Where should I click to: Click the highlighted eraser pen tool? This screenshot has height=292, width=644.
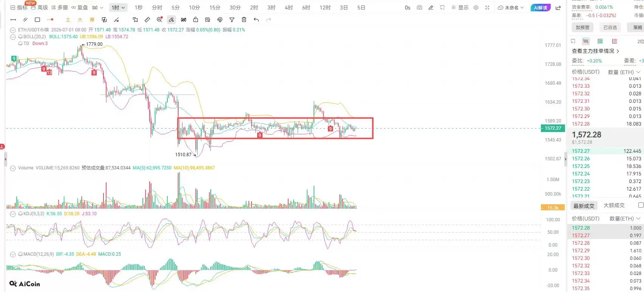point(171,20)
